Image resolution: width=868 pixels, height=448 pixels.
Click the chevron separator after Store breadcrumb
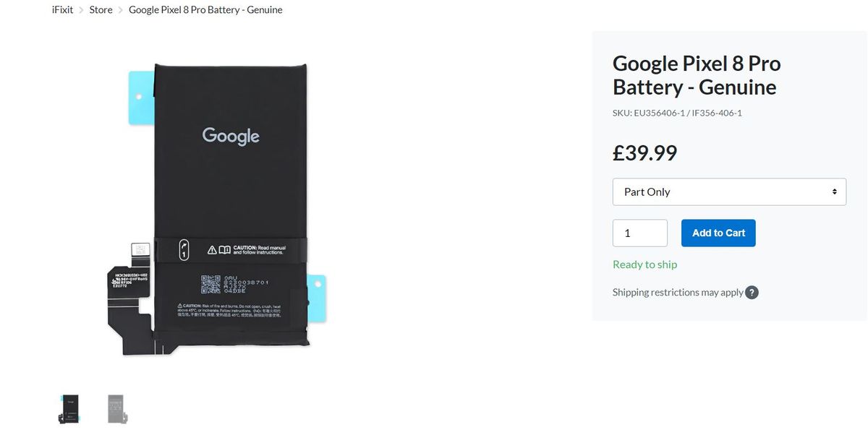click(x=121, y=10)
